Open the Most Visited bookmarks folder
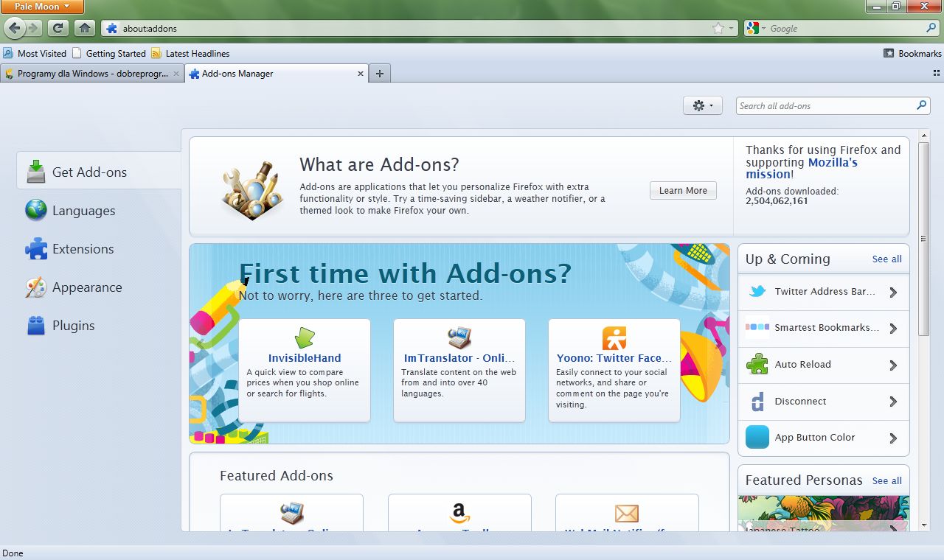The image size is (944, 560). point(35,53)
